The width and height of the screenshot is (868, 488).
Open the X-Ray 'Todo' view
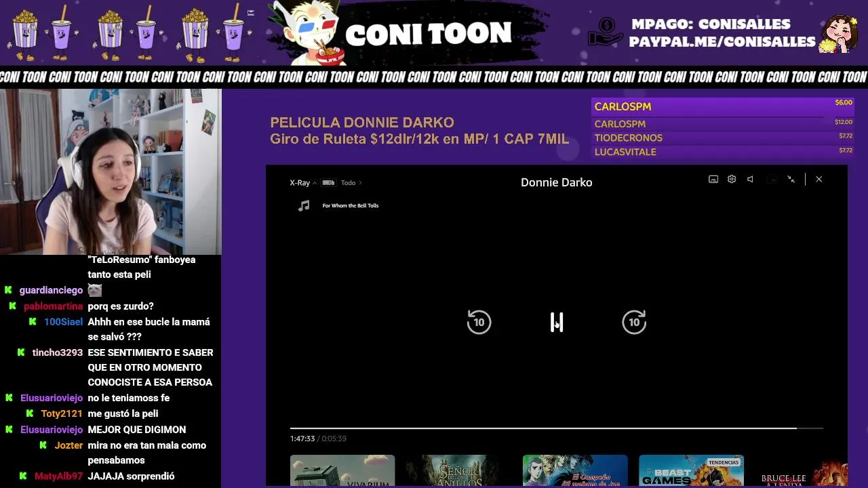tap(351, 183)
